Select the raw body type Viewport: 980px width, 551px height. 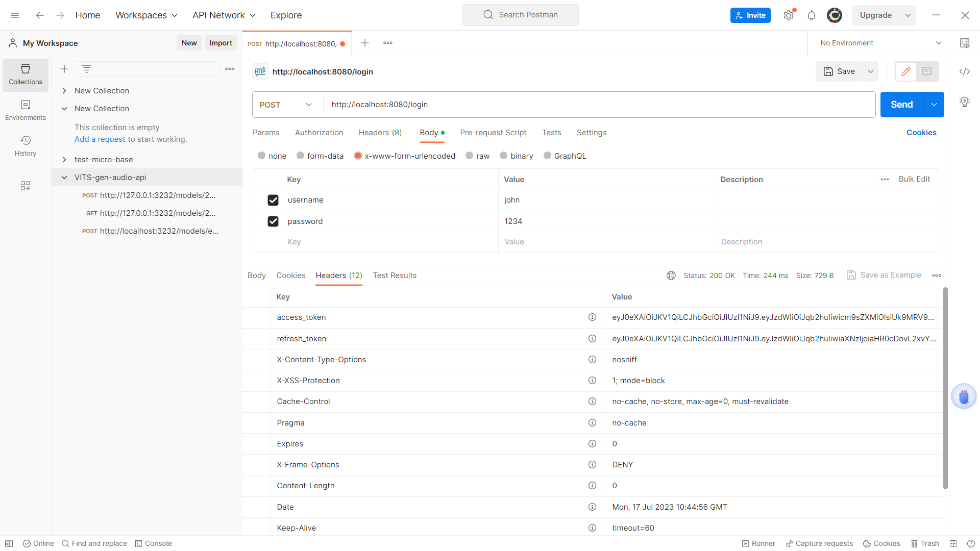coord(470,156)
